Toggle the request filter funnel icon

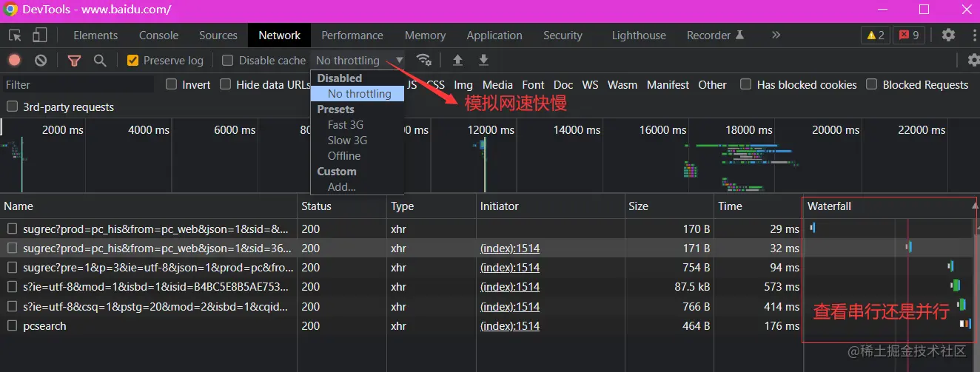click(74, 61)
